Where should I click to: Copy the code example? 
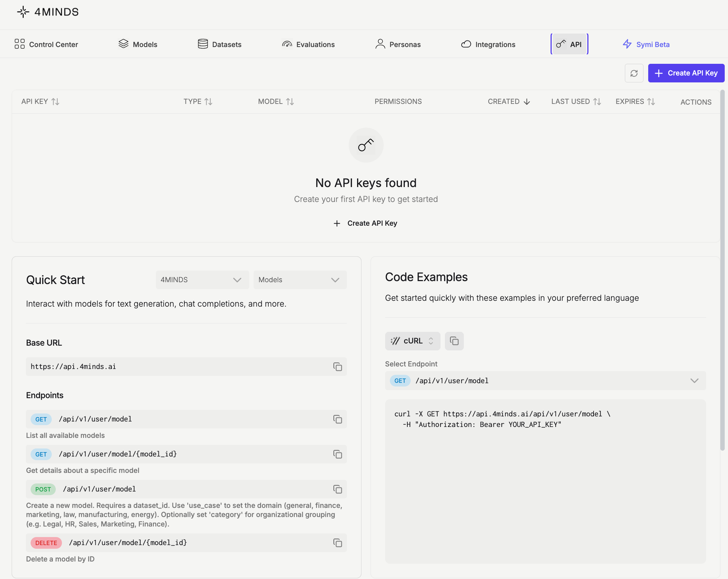click(x=454, y=341)
